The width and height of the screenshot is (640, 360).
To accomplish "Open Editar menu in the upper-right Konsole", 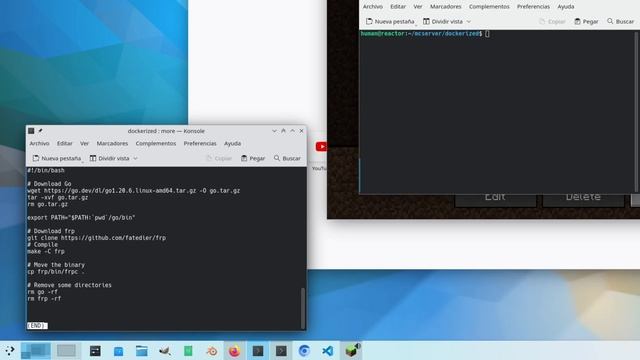I will coord(398,7).
